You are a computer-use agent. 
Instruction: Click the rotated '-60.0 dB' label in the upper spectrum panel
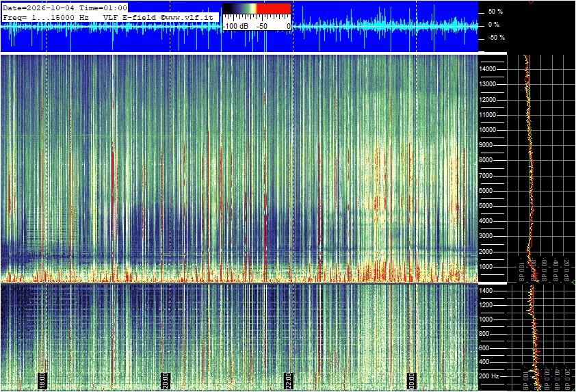tap(545, 268)
